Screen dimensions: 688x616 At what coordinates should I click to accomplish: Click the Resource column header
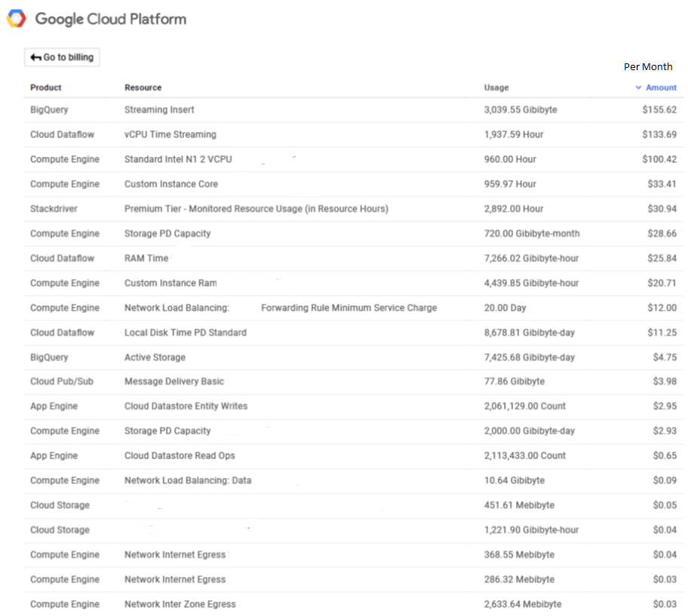click(x=143, y=87)
